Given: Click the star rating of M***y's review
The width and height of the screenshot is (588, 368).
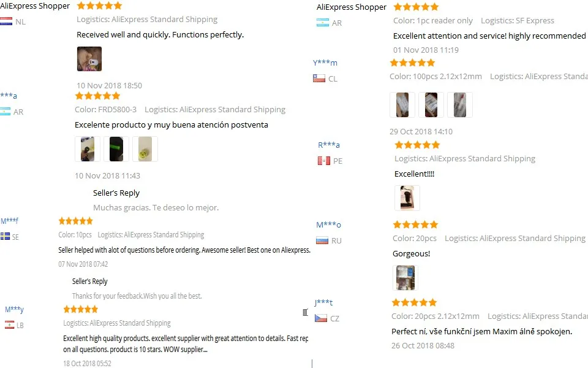Looking at the screenshot, I should click(81, 309).
